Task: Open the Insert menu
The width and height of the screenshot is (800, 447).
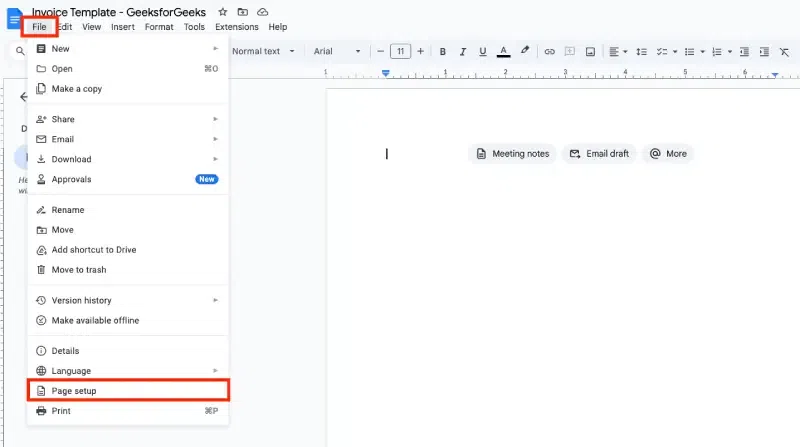Action: click(x=123, y=27)
